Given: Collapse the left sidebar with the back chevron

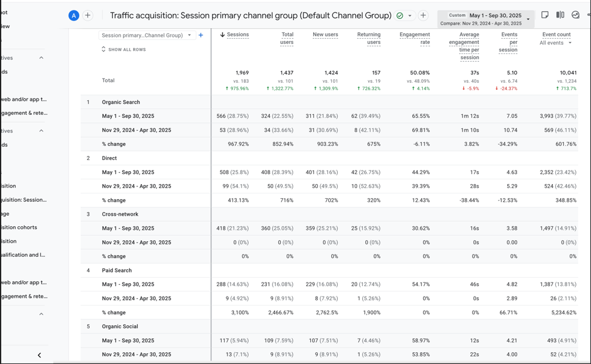Looking at the screenshot, I should tap(39, 355).
